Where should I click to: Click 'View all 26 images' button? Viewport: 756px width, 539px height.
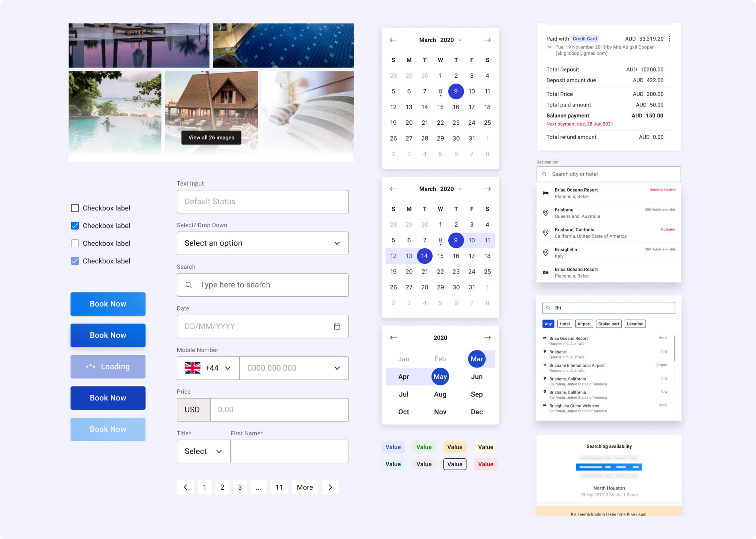pos(211,138)
